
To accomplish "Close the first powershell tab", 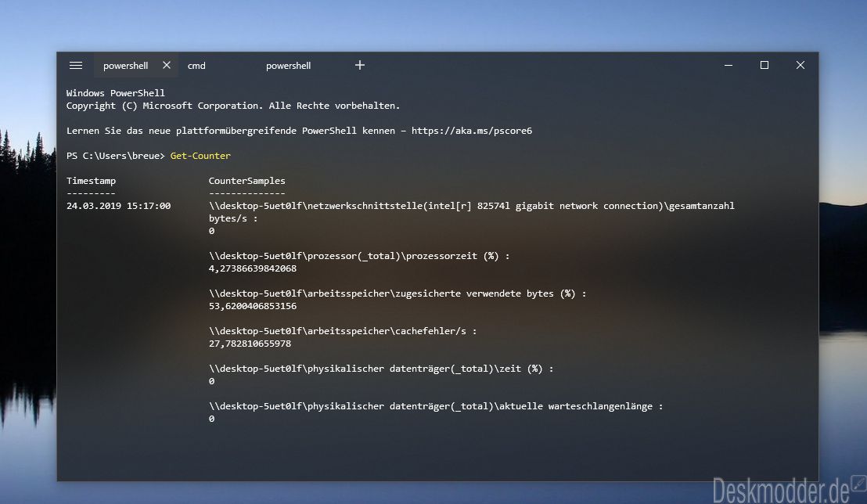I will coord(167,65).
